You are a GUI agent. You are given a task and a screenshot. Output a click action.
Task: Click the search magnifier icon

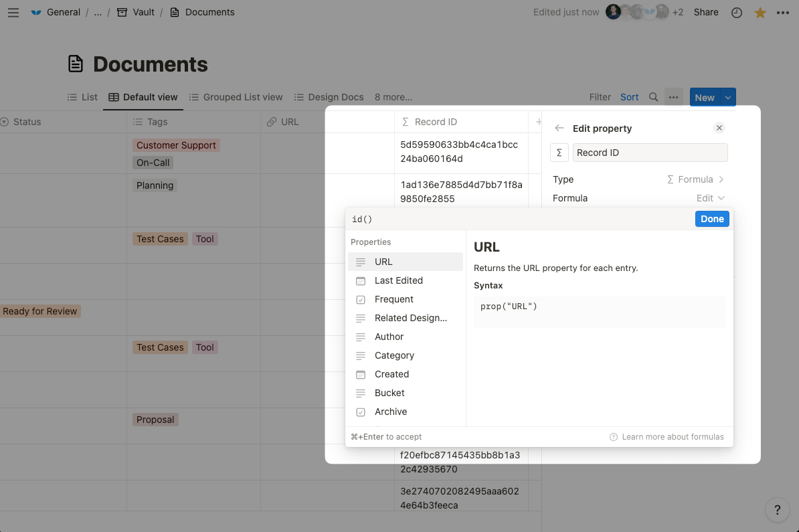[653, 97]
